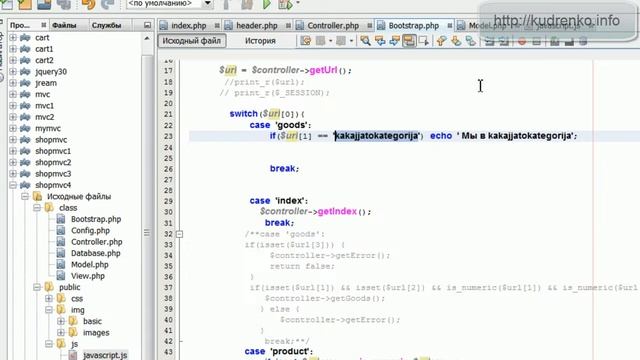Select the images folder under img

pos(96,333)
